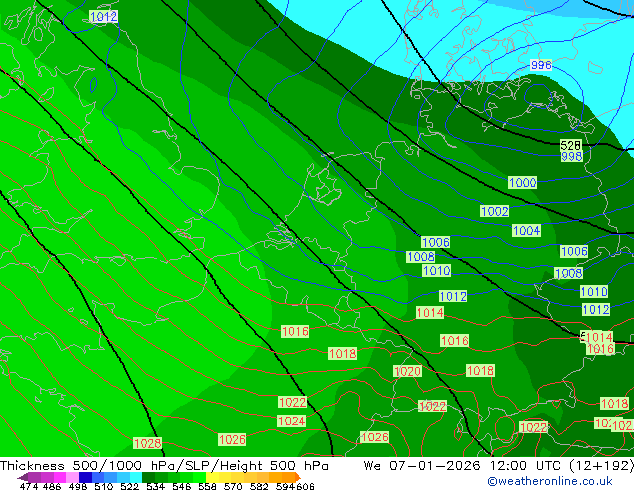Click the 998 pressure label
634x490 pixels.
pos(571,156)
